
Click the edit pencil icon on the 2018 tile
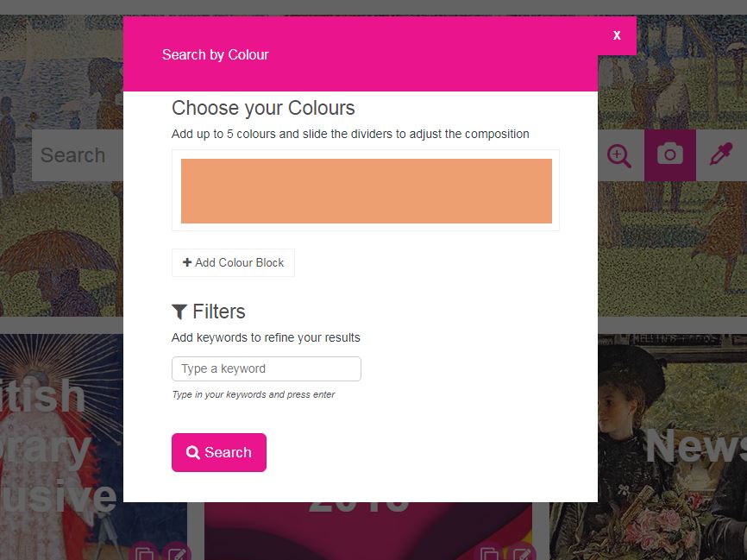(x=522, y=554)
